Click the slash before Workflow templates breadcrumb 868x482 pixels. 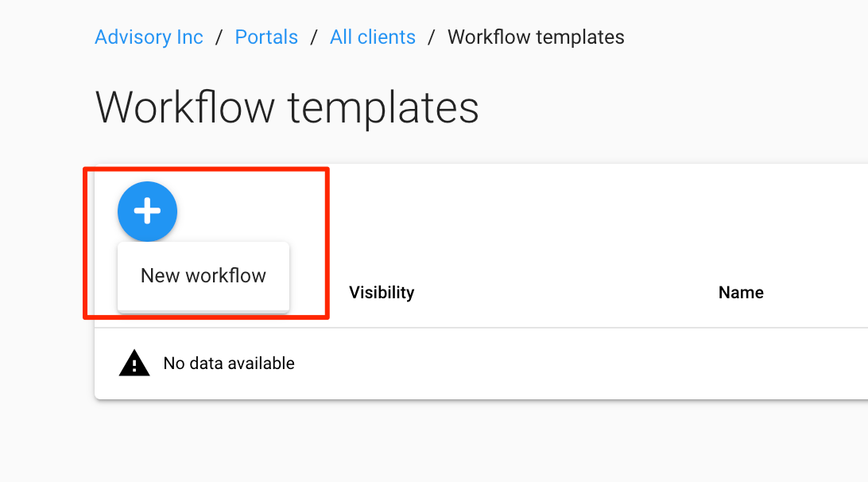[x=432, y=37]
